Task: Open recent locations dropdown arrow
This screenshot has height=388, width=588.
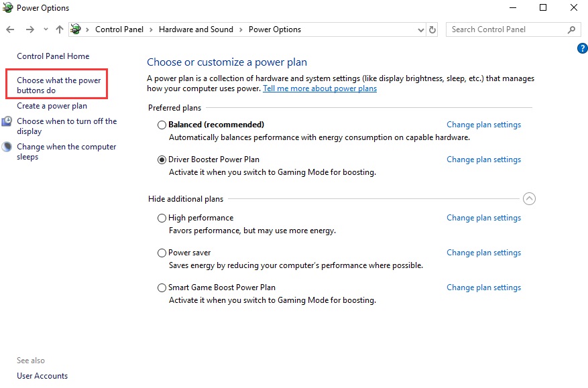Action: [x=46, y=29]
